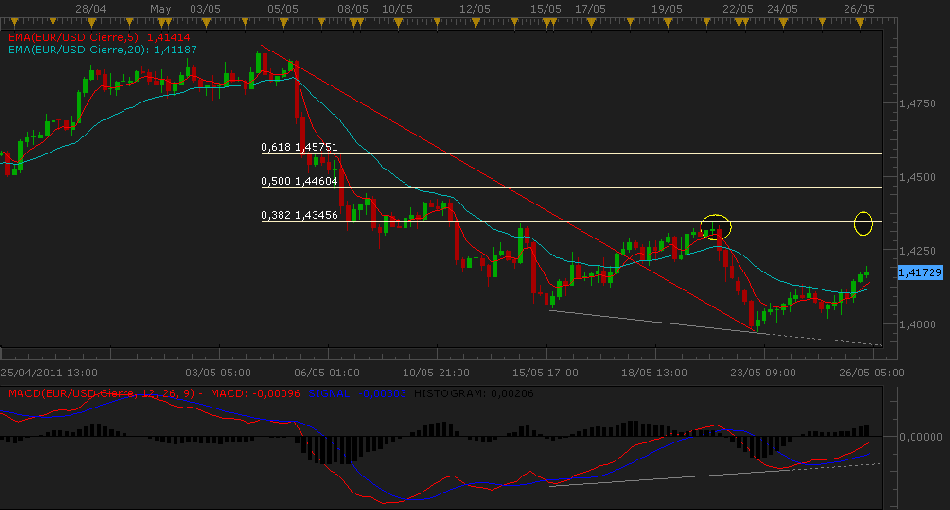
Task: Click the 0,500 Fibonacci level label
Action: [x=299, y=181]
